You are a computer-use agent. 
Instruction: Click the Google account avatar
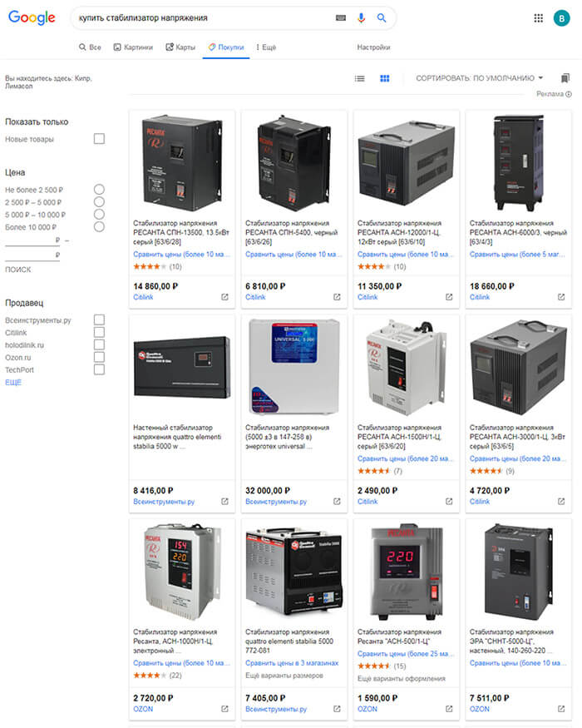[561, 18]
